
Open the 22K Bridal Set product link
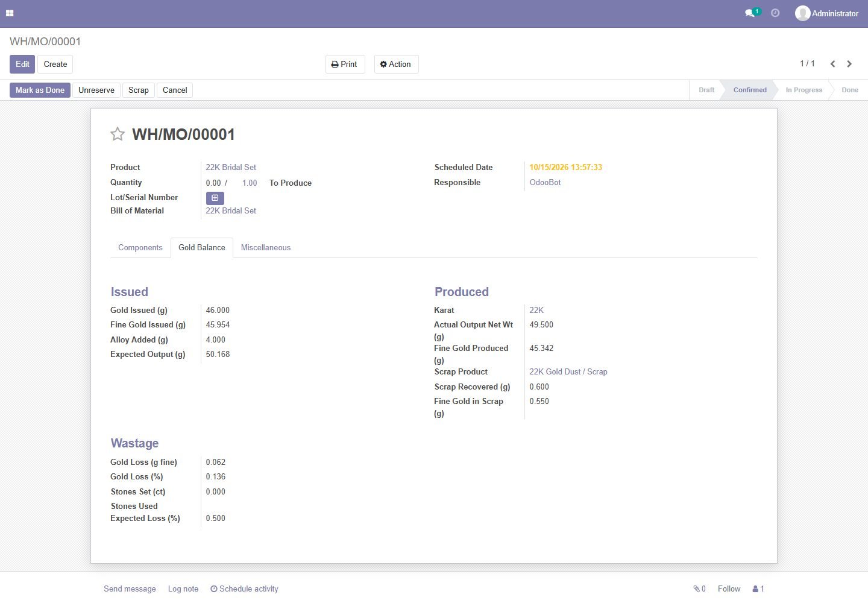tap(231, 168)
